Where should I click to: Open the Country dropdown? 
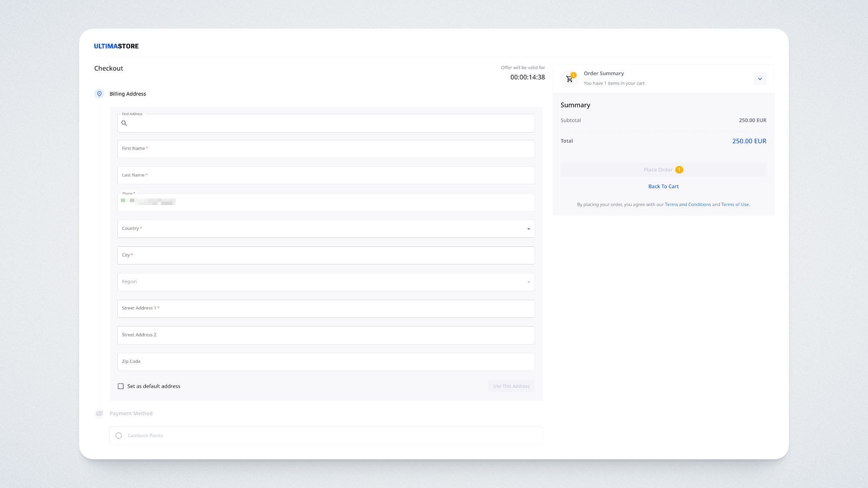point(326,229)
